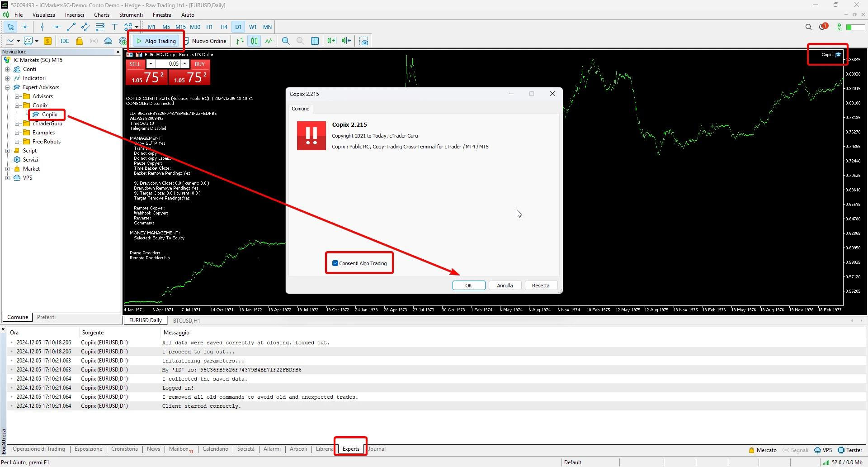Collapse the Expert Advisors tree node
The width and height of the screenshot is (868, 467).
(x=8, y=87)
